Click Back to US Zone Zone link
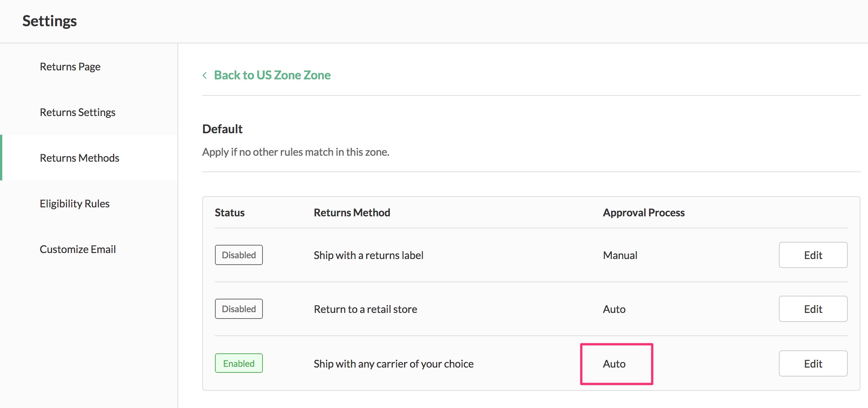This screenshot has width=868, height=408. point(272,75)
